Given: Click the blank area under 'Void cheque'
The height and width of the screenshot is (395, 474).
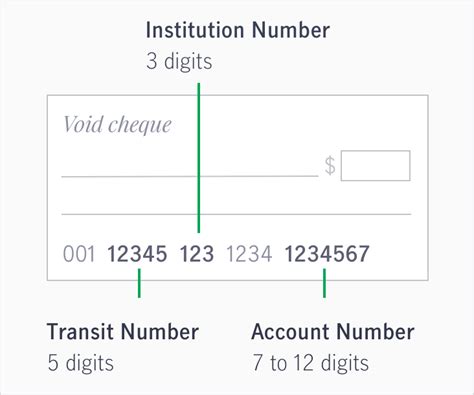Looking at the screenshot, I should [130, 155].
